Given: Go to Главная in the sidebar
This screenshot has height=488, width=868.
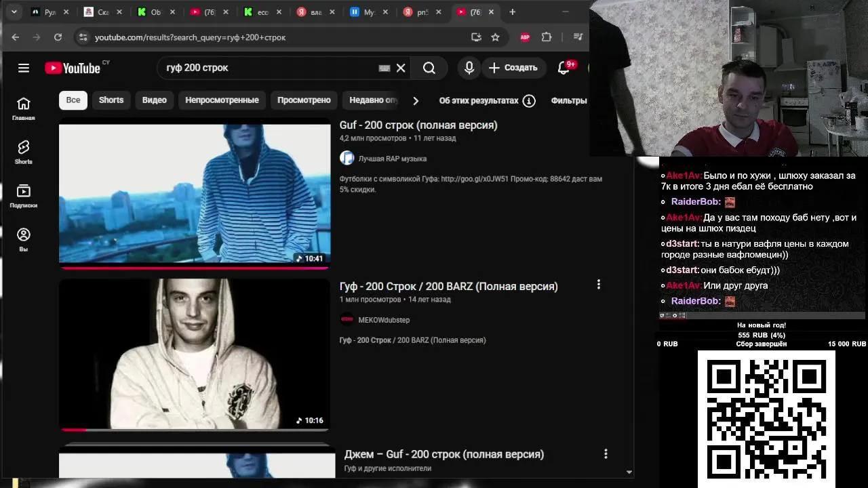Looking at the screenshot, I should coord(24,108).
